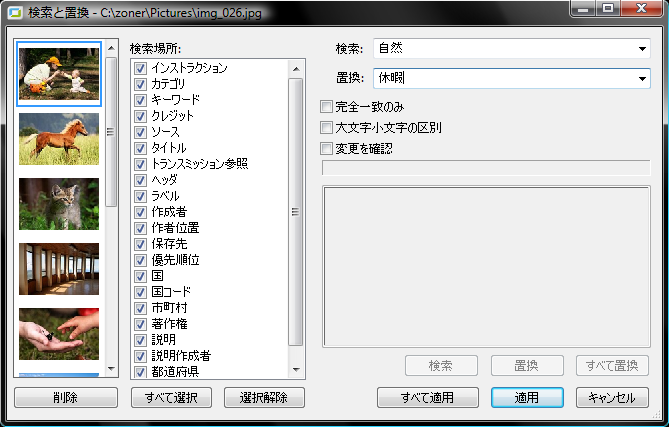This screenshot has width=669, height=427.
Task: Click 検索場所 list scroll up arrow
Action: (x=296, y=69)
